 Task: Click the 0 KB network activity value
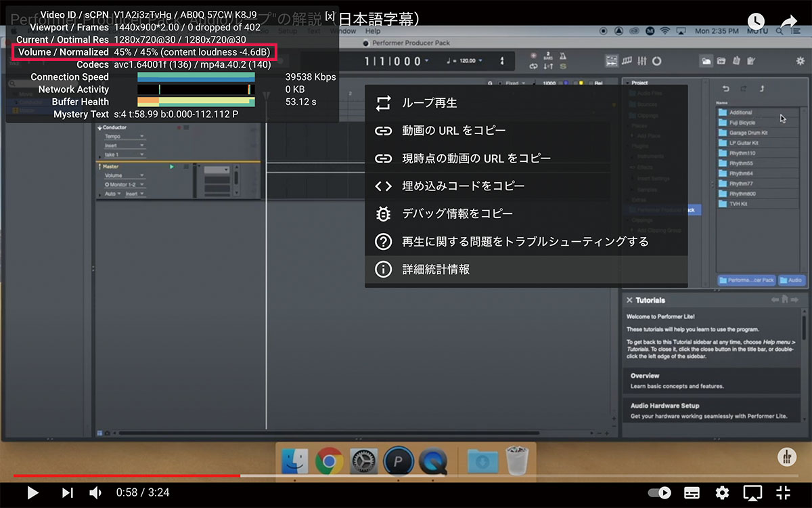point(295,89)
